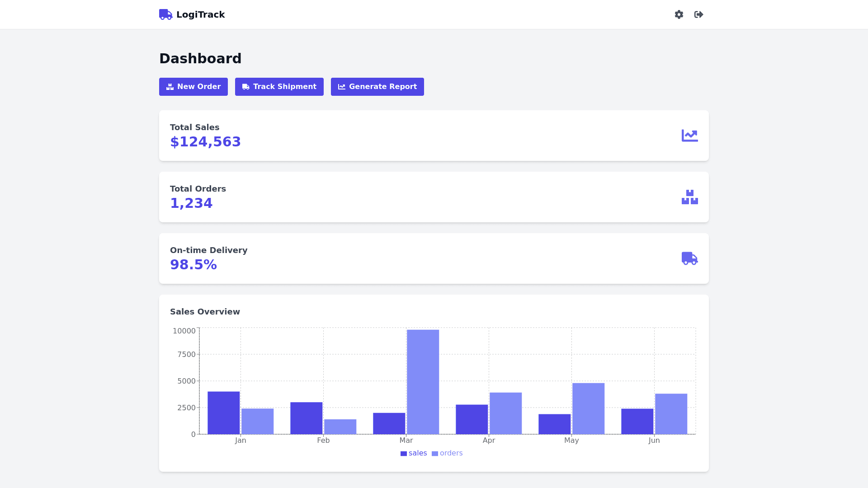Screen dimensions: 868x488
Task: Click the logout arrow icon
Action: click(x=699, y=14)
